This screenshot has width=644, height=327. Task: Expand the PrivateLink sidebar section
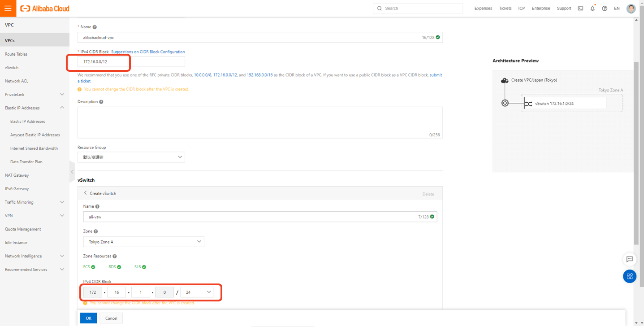point(62,94)
